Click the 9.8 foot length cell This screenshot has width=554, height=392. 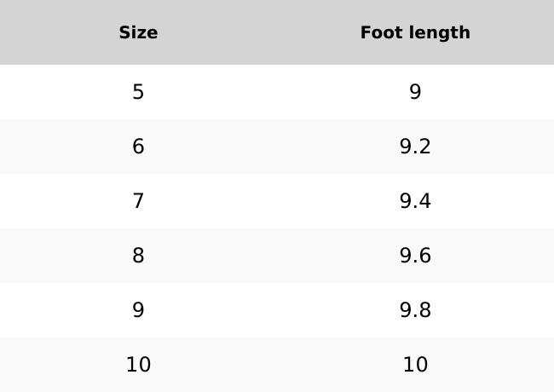tap(415, 310)
